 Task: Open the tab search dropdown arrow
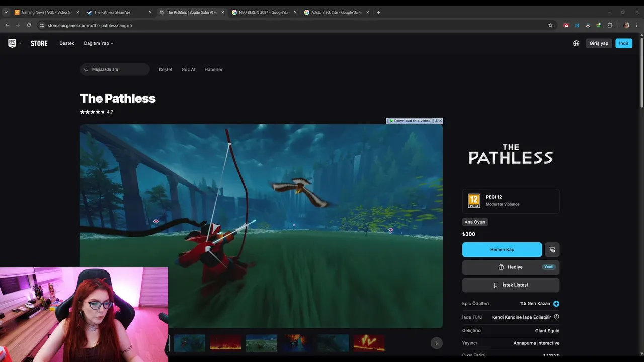[x=6, y=12]
